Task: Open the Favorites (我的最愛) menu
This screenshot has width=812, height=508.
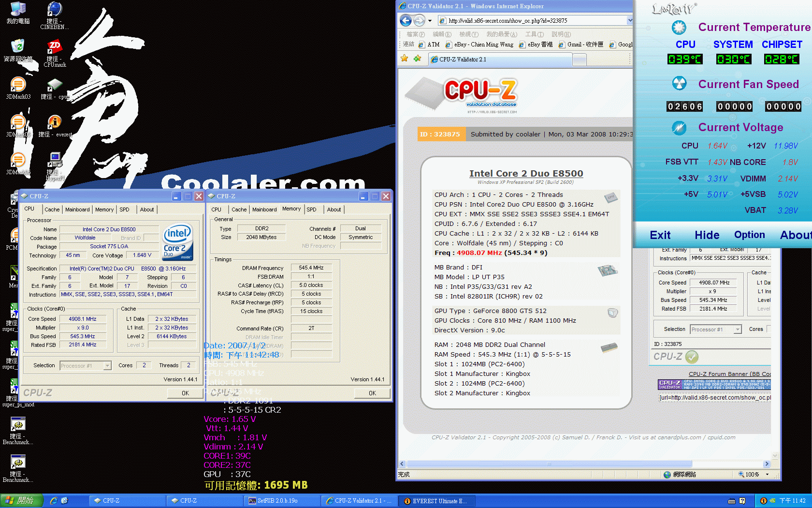Action: click(x=501, y=34)
